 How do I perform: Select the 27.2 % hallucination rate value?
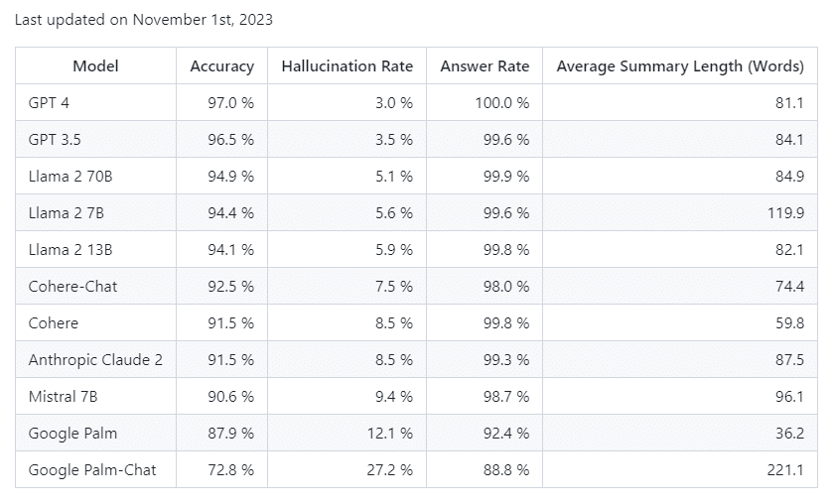(389, 469)
